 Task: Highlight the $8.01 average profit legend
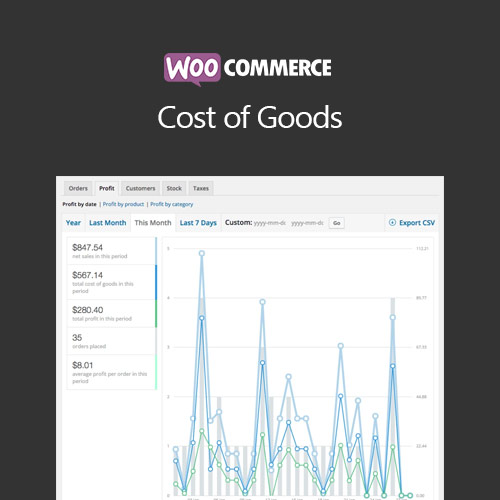pos(112,372)
